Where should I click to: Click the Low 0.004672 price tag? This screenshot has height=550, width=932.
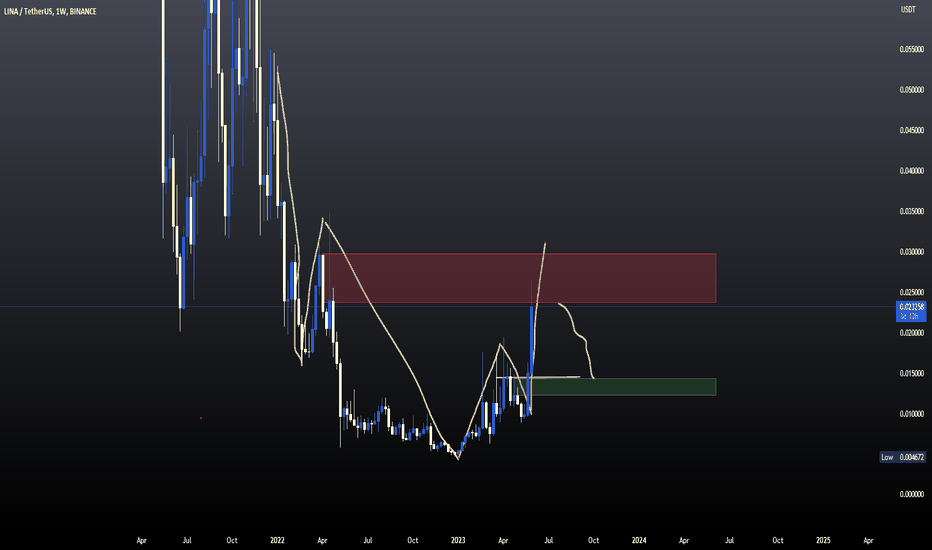click(902, 457)
